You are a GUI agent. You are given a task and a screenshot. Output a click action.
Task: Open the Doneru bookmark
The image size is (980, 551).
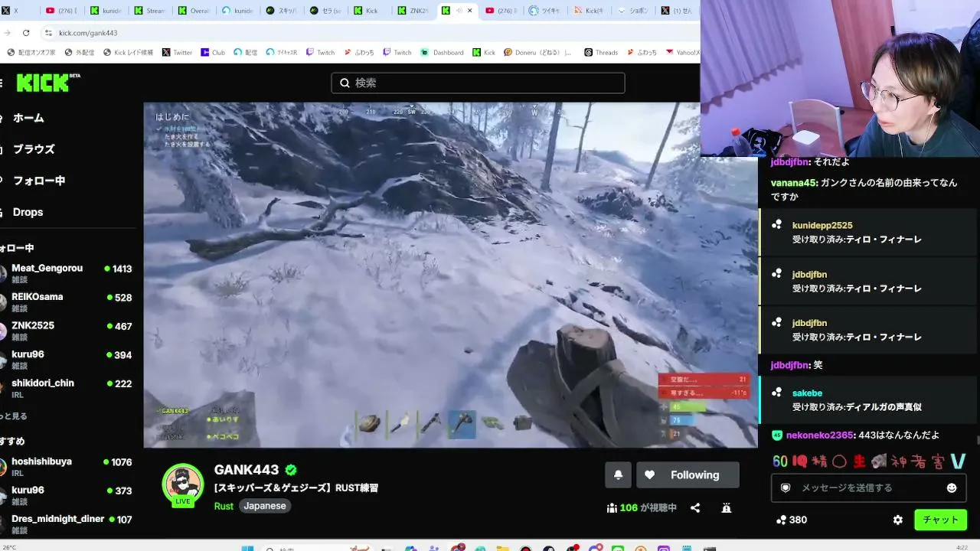[x=537, y=53]
